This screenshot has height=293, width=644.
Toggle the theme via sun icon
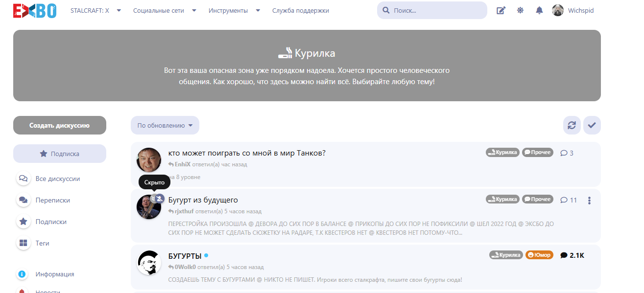coord(520,10)
